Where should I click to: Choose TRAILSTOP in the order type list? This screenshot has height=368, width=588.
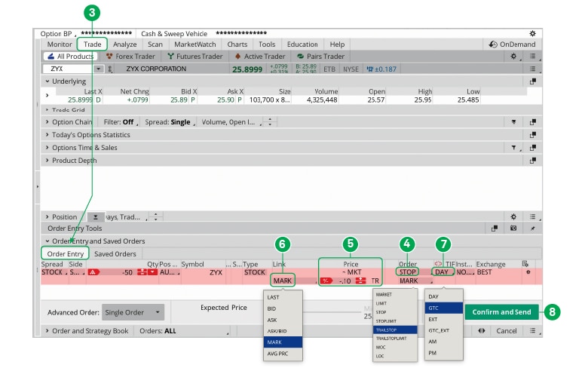tap(395, 330)
